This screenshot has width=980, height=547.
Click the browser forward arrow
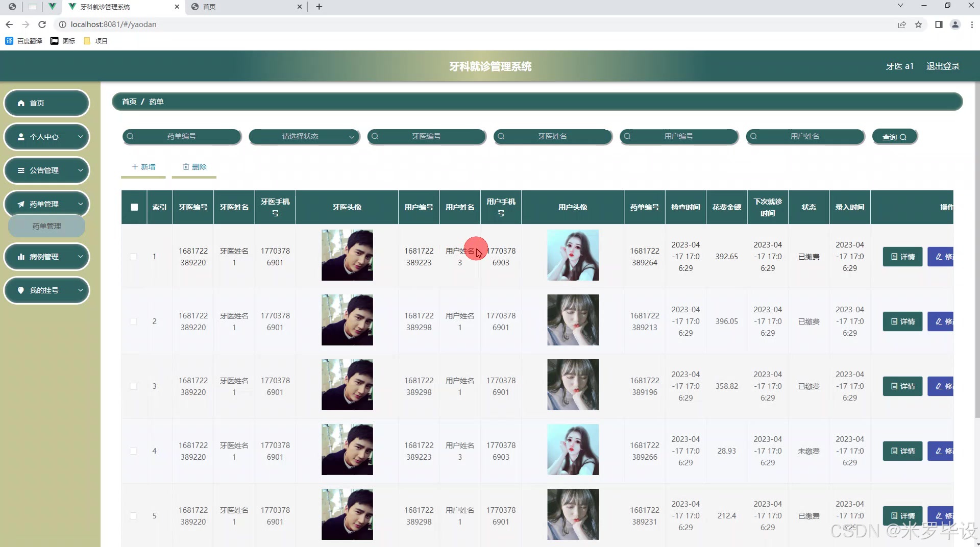[26, 24]
